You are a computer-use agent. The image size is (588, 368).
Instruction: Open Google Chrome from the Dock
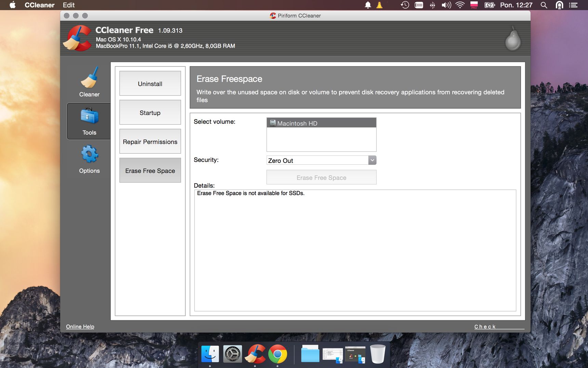point(278,354)
